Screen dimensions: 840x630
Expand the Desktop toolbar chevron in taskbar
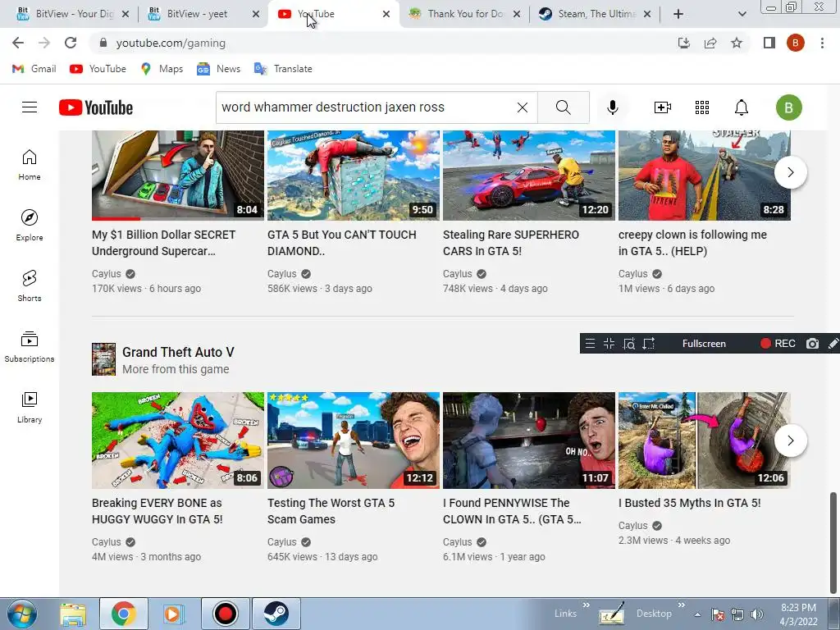click(682, 605)
